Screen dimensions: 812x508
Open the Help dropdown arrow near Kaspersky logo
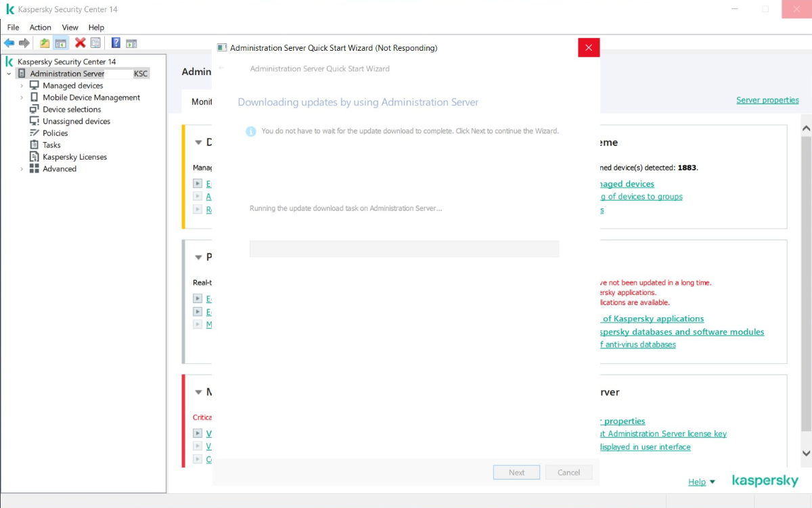(x=712, y=482)
